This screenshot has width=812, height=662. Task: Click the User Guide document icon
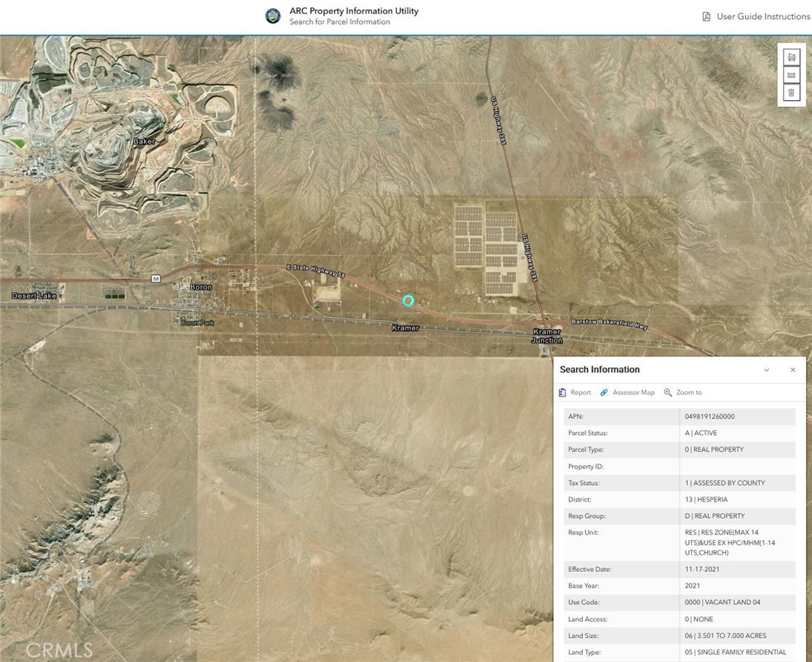706,17
